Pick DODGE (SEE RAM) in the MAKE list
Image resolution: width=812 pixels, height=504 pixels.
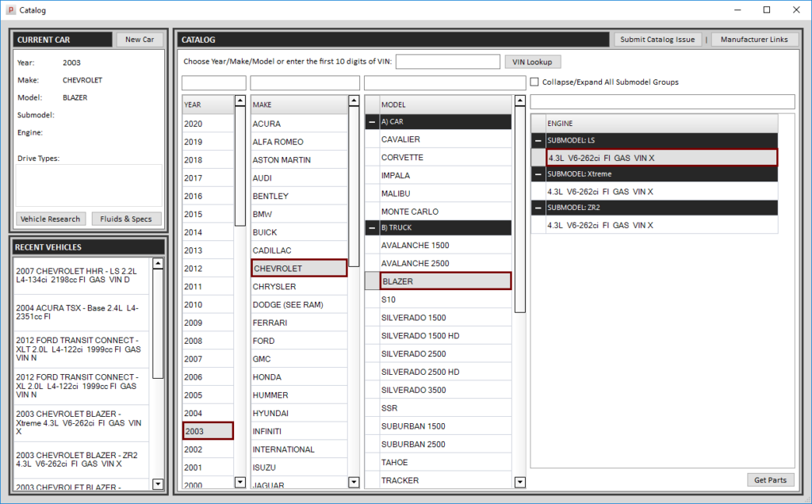coord(299,305)
